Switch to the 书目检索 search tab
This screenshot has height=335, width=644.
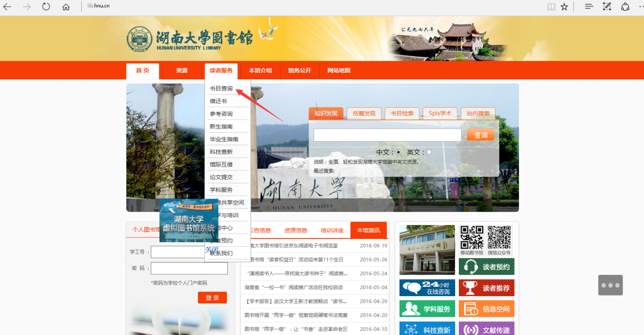coord(402,114)
